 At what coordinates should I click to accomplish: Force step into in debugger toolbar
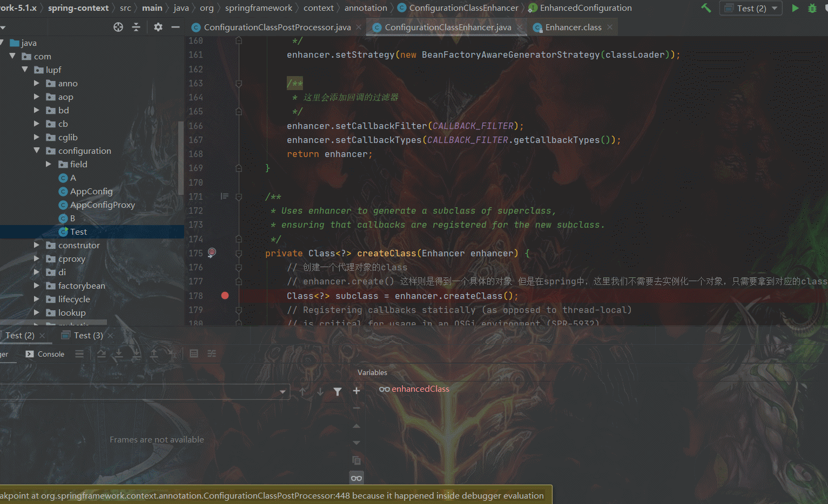pos(137,354)
